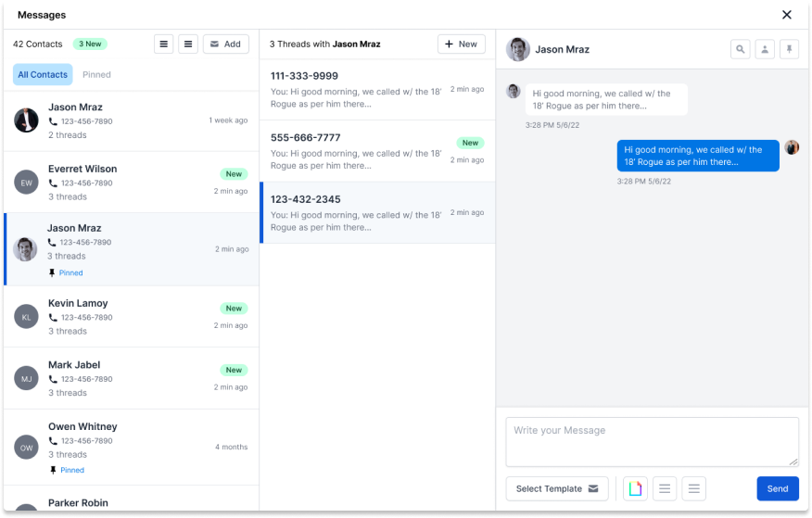Open contact profile icon beside search
812x518 pixels.
pos(765,49)
